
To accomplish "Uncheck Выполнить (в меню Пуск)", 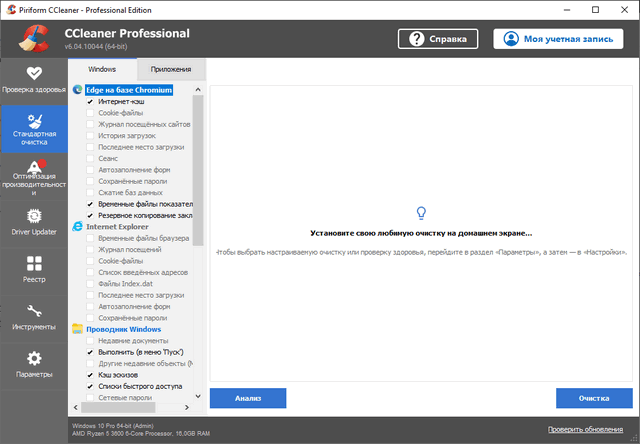I will pos(90,352).
